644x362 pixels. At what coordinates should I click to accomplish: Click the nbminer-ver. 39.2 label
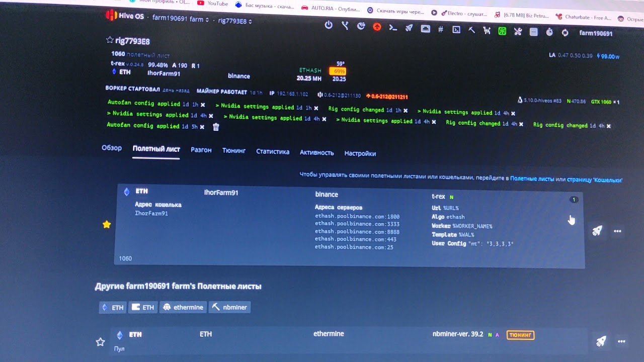457,334
